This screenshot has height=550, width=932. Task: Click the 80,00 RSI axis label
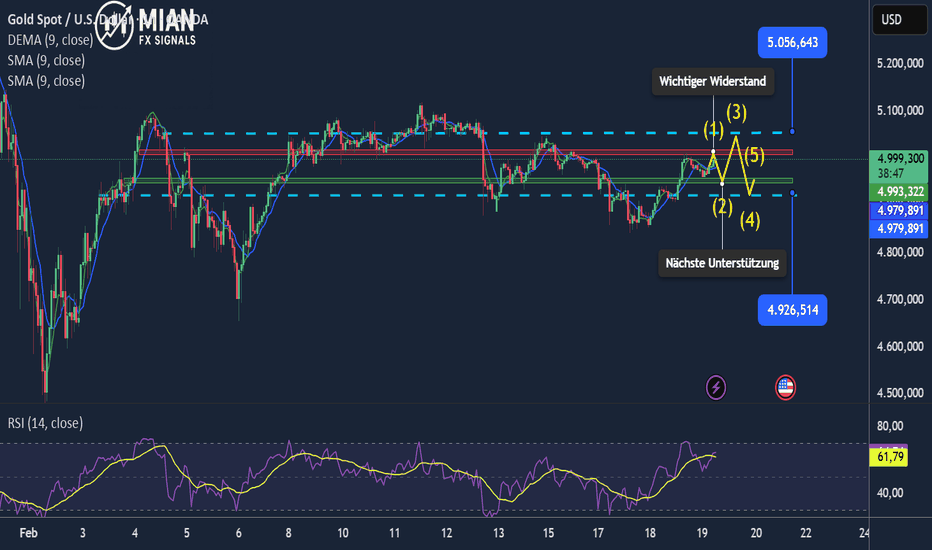pos(890,426)
